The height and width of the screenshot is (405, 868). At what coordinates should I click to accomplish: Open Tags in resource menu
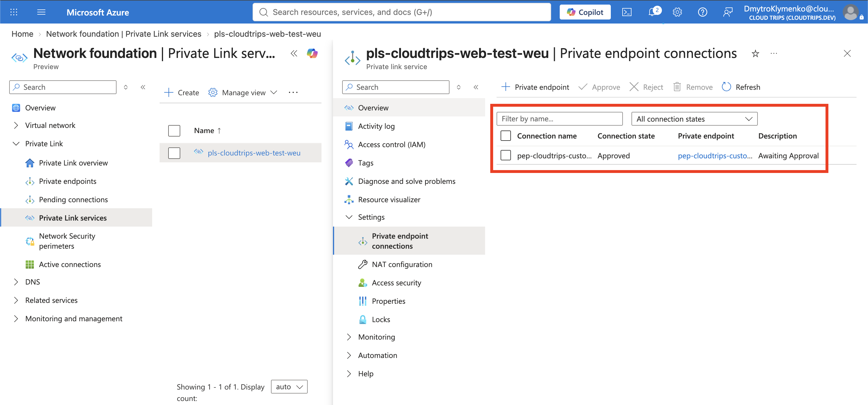point(366,163)
